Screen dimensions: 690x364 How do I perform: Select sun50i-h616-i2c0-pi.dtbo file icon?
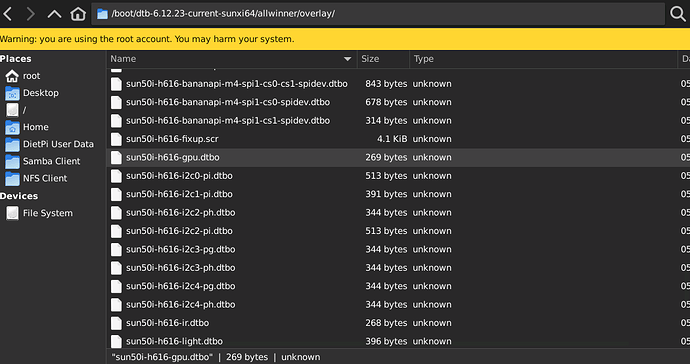(116, 176)
